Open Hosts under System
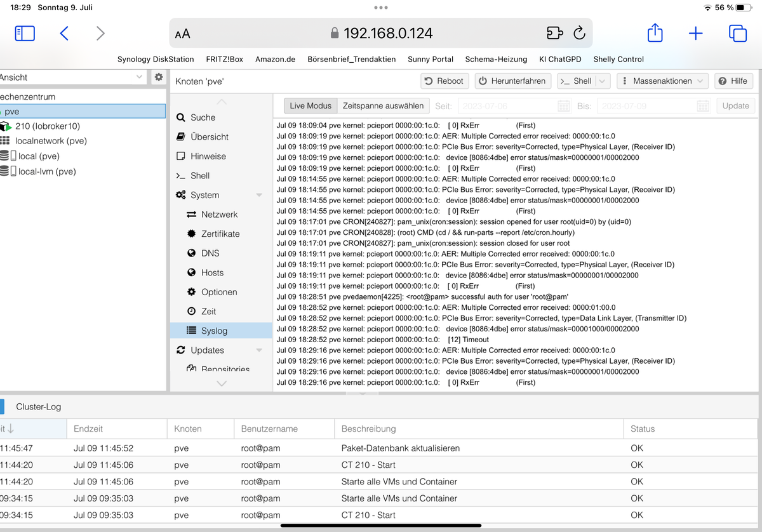The image size is (762, 532). click(x=221, y=272)
